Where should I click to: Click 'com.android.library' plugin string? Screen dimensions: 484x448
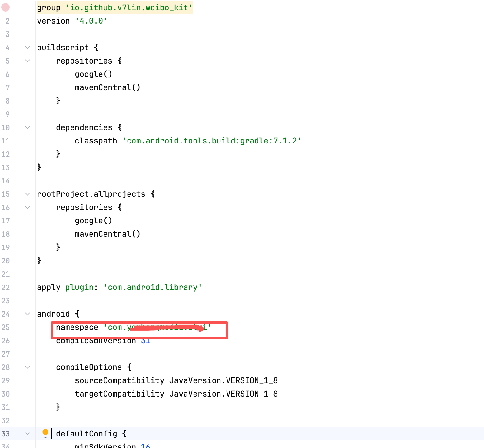tap(153, 287)
